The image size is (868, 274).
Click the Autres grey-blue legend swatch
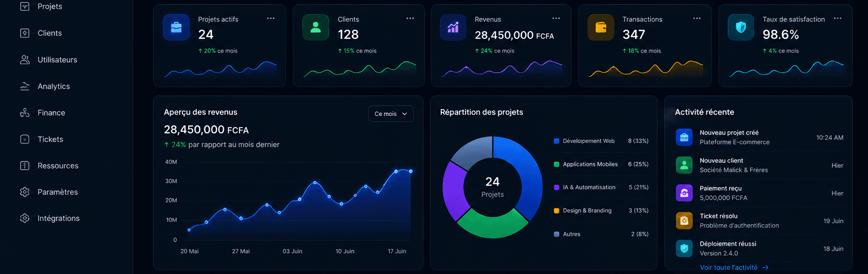click(x=557, y=234)
